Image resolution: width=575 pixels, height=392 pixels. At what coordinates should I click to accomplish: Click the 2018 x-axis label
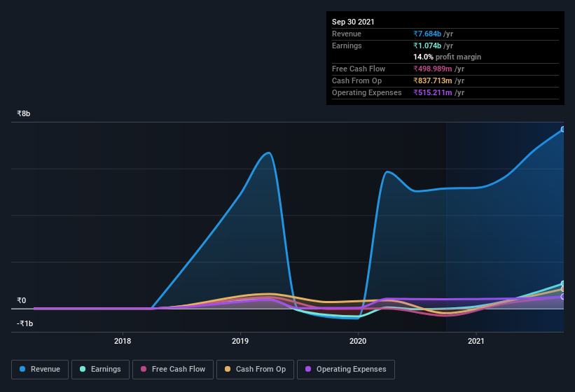[123, 341]
